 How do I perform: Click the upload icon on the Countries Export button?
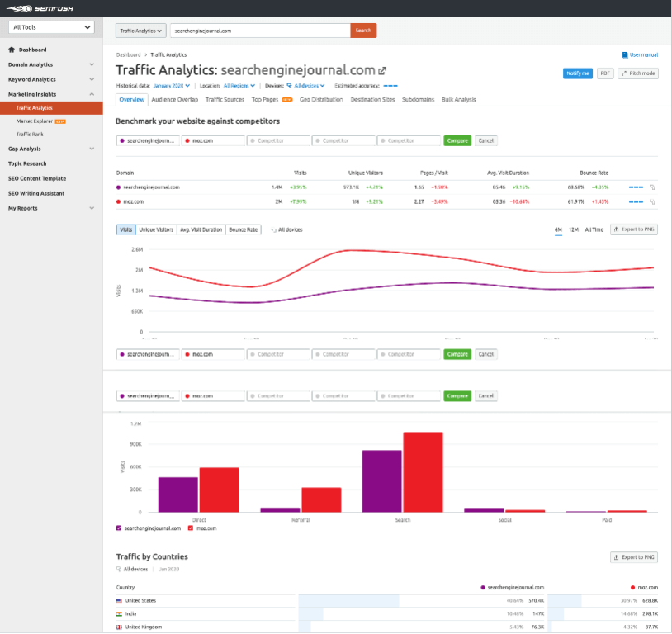pyautogui.click(x=617, y=557)
